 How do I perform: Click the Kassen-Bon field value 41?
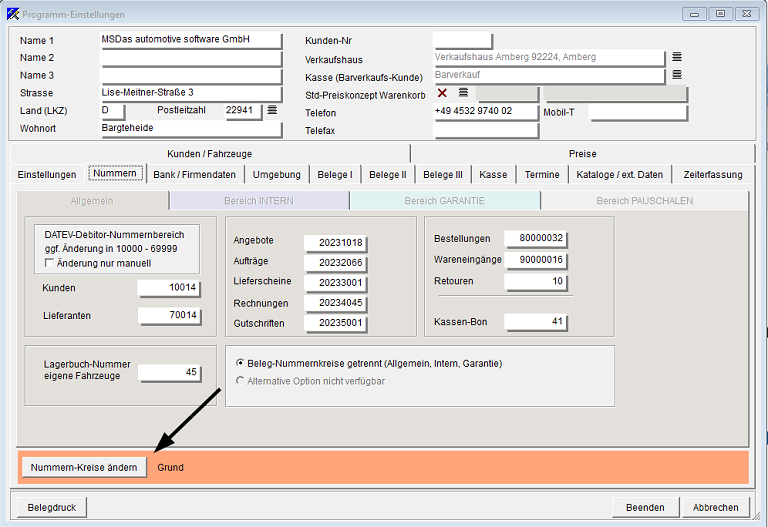[536, 322]
